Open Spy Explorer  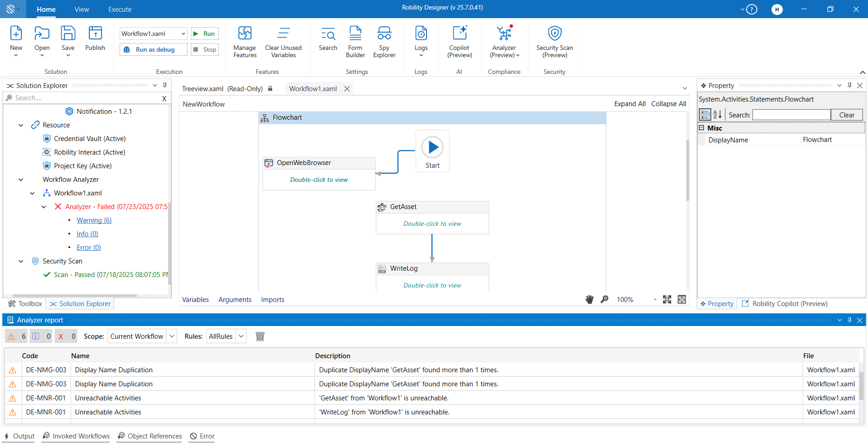(x=384, y=34)
